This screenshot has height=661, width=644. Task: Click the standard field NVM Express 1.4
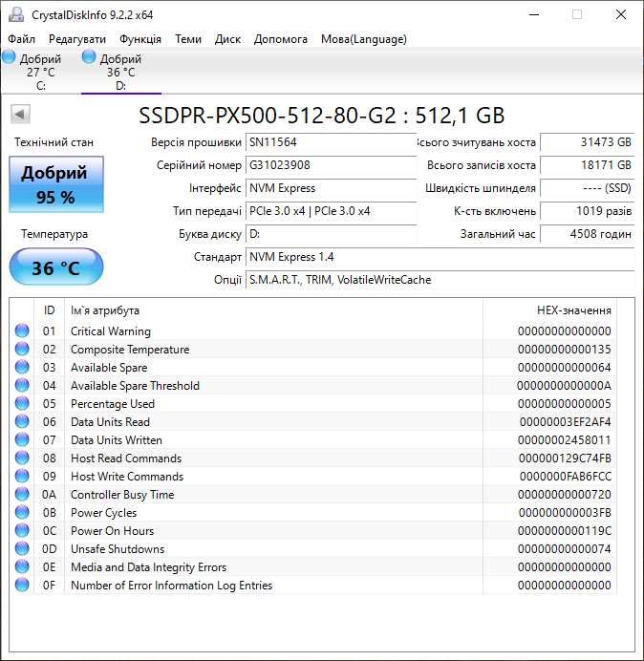(x=440, y=257)
